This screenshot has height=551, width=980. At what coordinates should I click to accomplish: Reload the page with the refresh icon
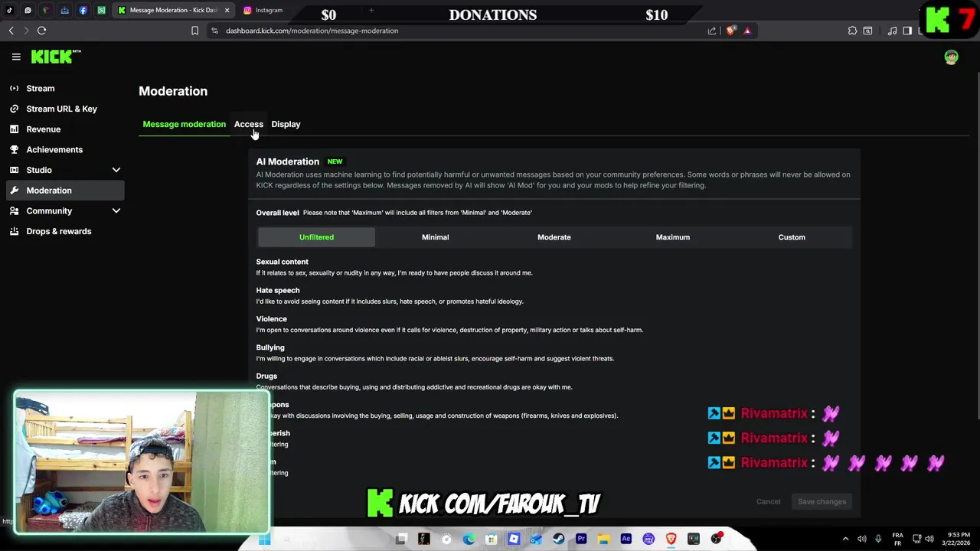(41, 31)
